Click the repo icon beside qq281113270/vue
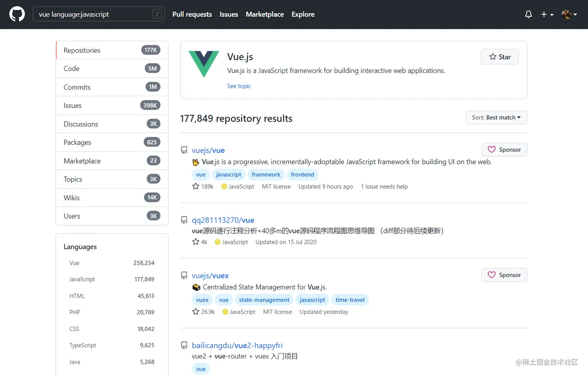The height and width of the screenshot is (376, 588). [184, 220]
